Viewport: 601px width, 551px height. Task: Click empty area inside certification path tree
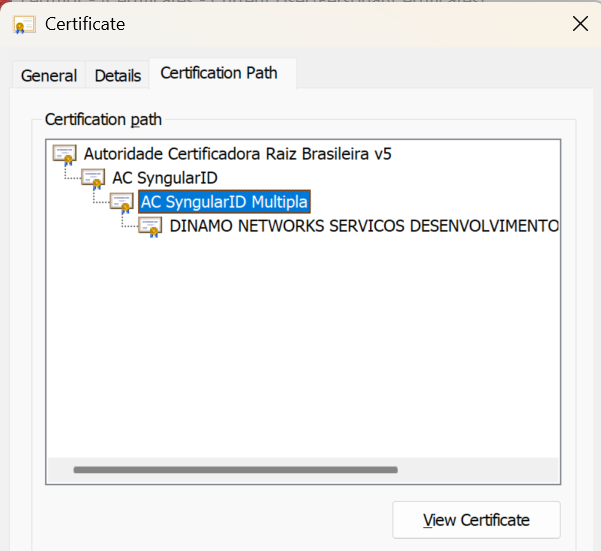(300, 350)
